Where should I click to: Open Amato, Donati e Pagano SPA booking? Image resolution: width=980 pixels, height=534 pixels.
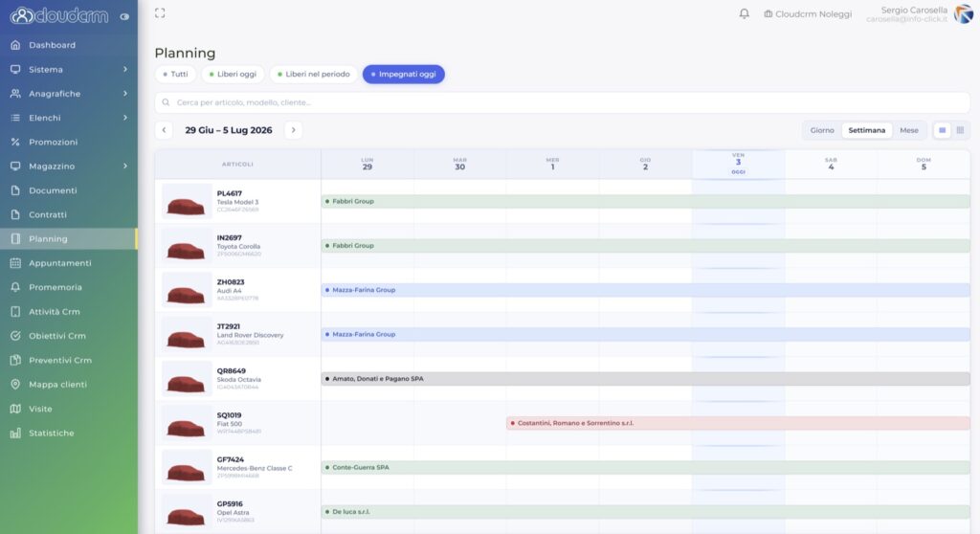[646, 379]
